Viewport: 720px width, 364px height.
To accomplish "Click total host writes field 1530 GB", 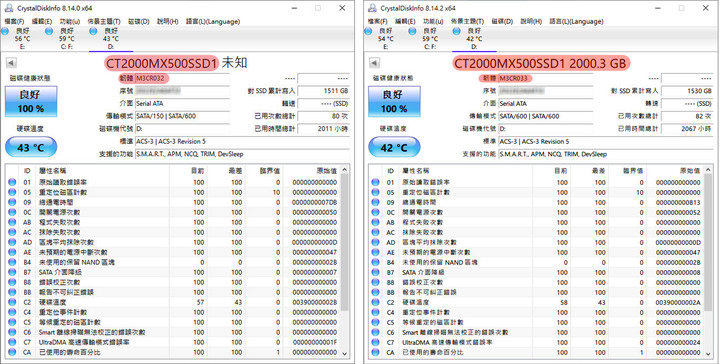I will (687, 91).
